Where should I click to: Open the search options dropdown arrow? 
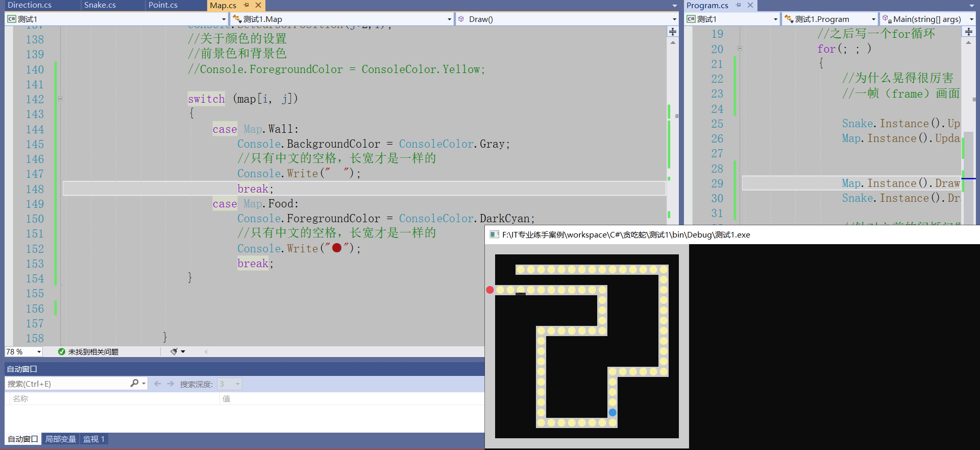click(x=144, y=384)
